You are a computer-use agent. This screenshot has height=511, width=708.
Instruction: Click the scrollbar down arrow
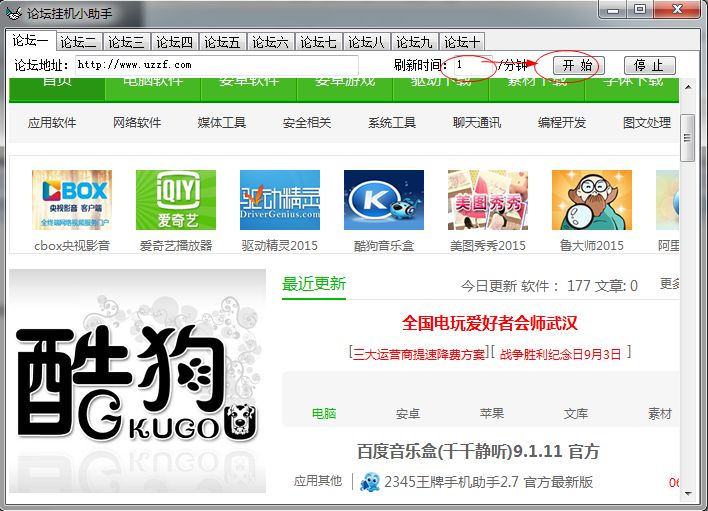click(x=688, y=493)
